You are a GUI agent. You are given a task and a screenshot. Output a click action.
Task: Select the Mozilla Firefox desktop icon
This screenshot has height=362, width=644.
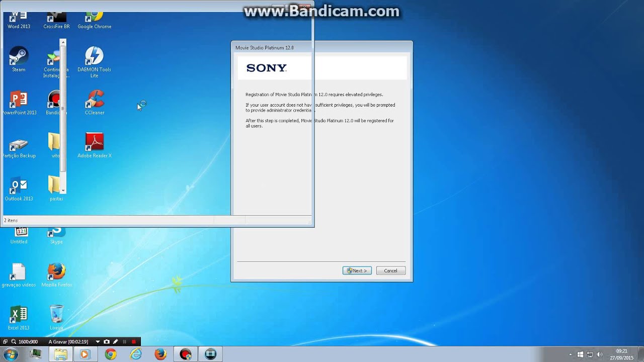point(56,275)
